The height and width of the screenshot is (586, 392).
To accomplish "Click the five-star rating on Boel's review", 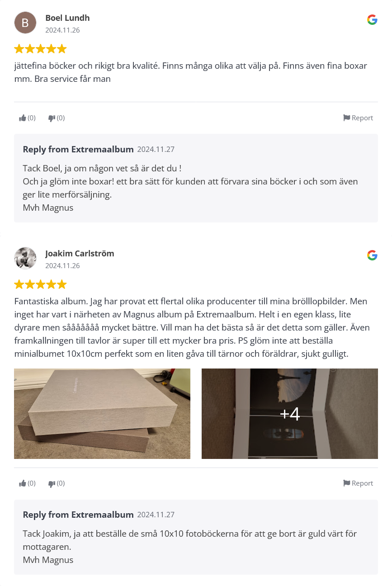I will pos(40,49).
